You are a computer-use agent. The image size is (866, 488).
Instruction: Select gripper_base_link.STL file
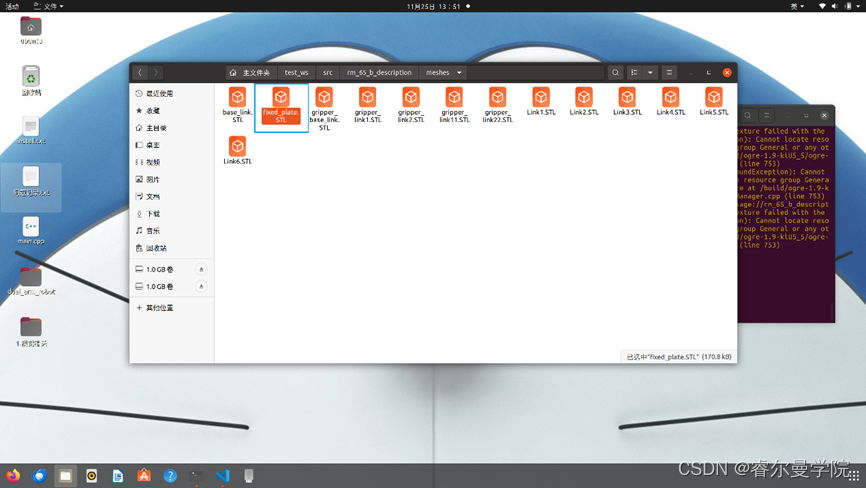point(324,109)
